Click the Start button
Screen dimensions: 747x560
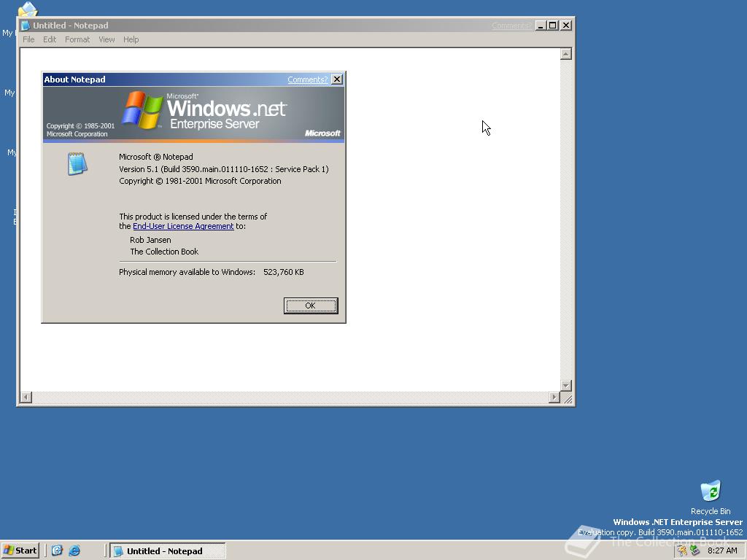20,551
